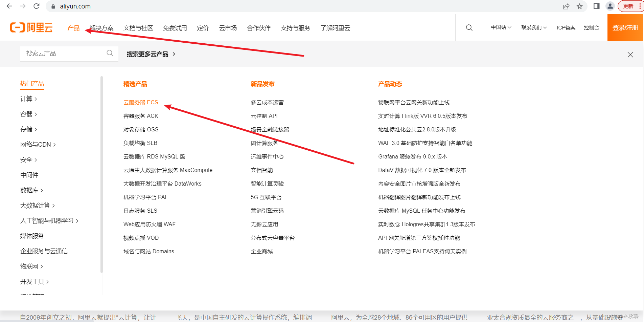
Task: Open 容器服务 ACK product
Action: click(x=141, y=116)
